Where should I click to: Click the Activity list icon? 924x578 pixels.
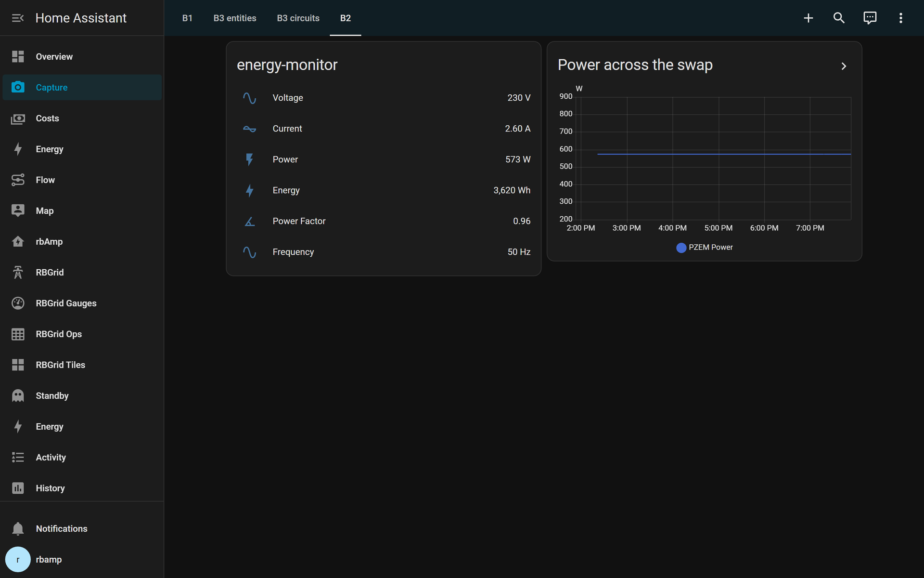[18, 457]
